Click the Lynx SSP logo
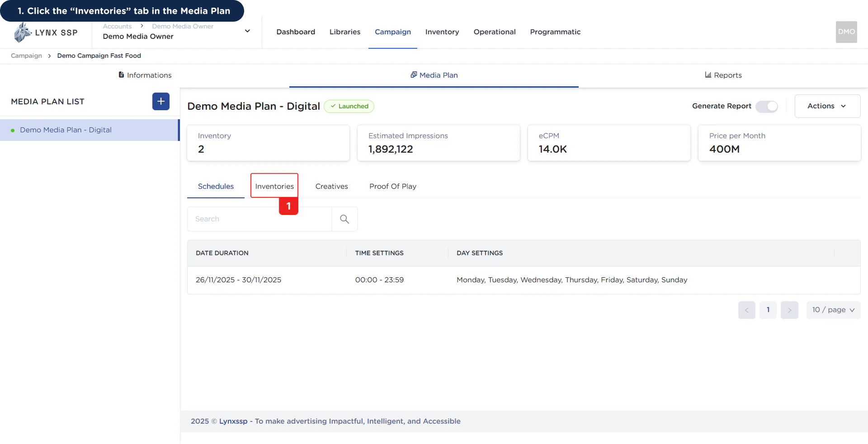The height and width of the screenshot is (444, 868). pyautogui.click(x=45, y=32)
